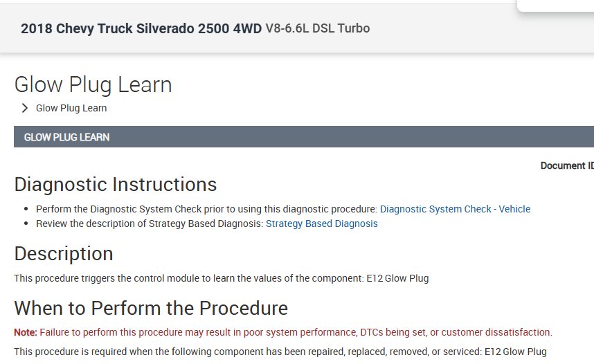Click the 2018 Chevy Truck Silverado 2500 4WD title
The width and height of the screenshot is (594, 364).
[x=141, y=28]
